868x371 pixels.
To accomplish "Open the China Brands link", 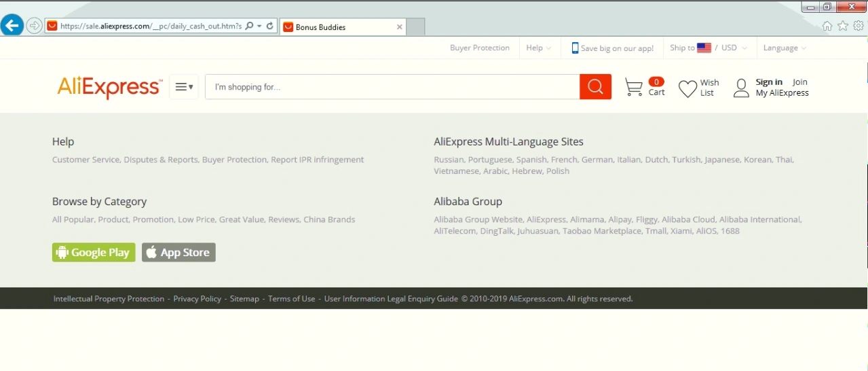I will coord(329,219).
